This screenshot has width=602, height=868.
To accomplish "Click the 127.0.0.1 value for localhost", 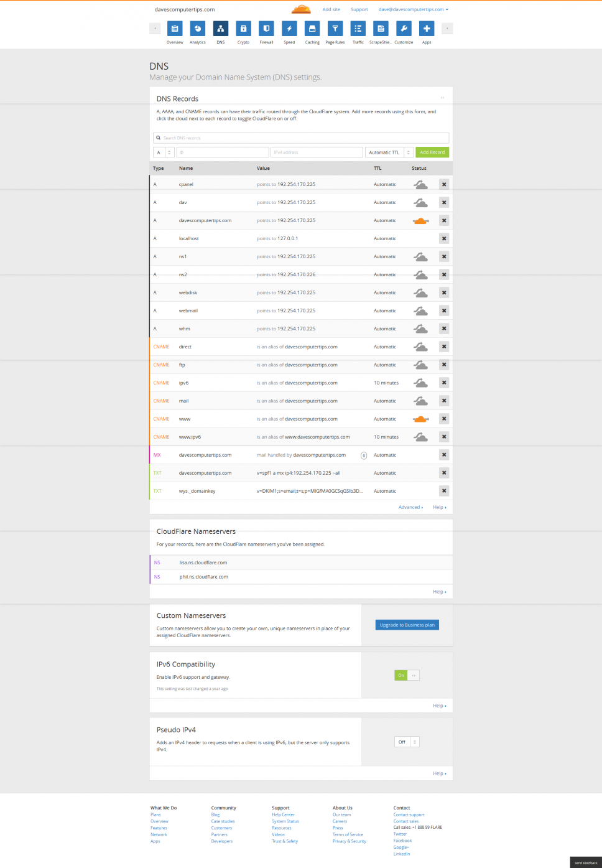I will pyautogui.click(x=288, y=238).
